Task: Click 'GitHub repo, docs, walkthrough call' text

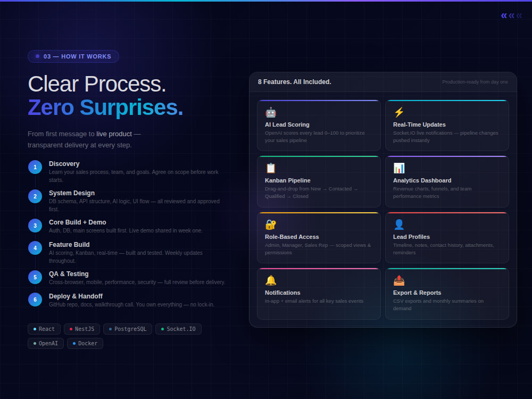Action: 131,304
